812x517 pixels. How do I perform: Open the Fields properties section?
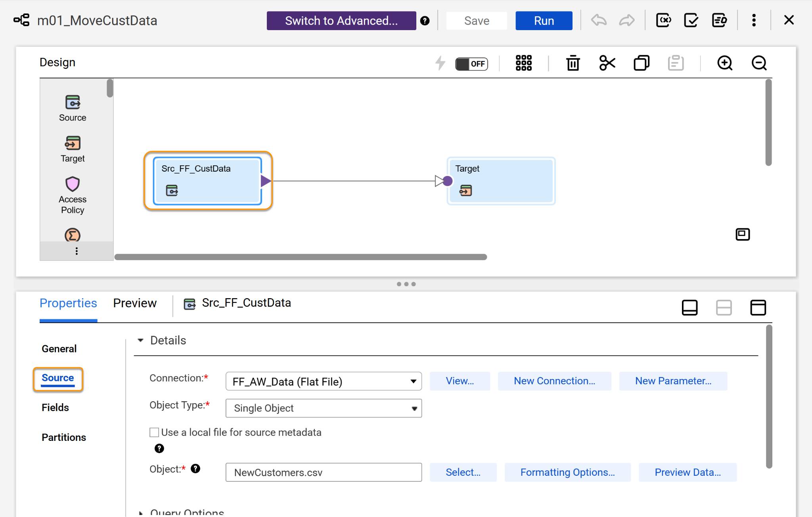[55, 408]
